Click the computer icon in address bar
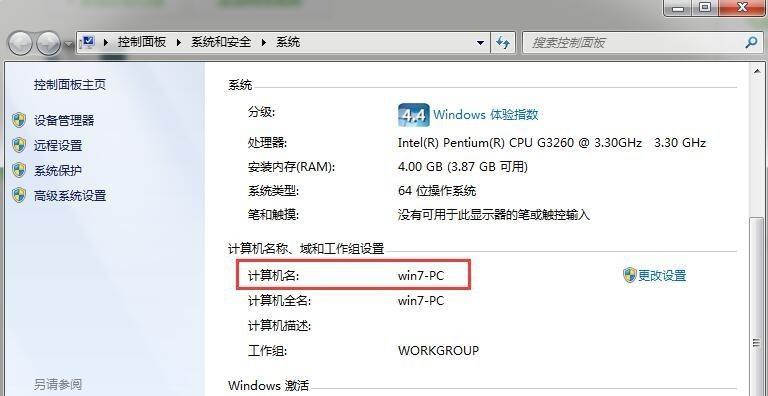 pos(88,42)
